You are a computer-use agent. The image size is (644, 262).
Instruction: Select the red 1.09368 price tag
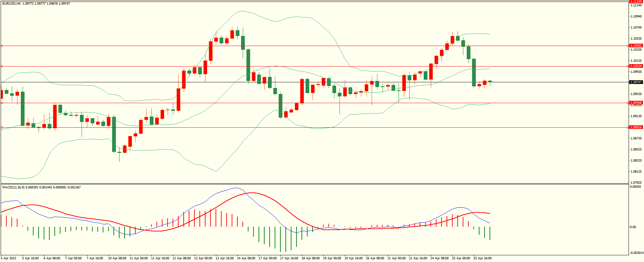pyautogui.click(x=636, y=103)
